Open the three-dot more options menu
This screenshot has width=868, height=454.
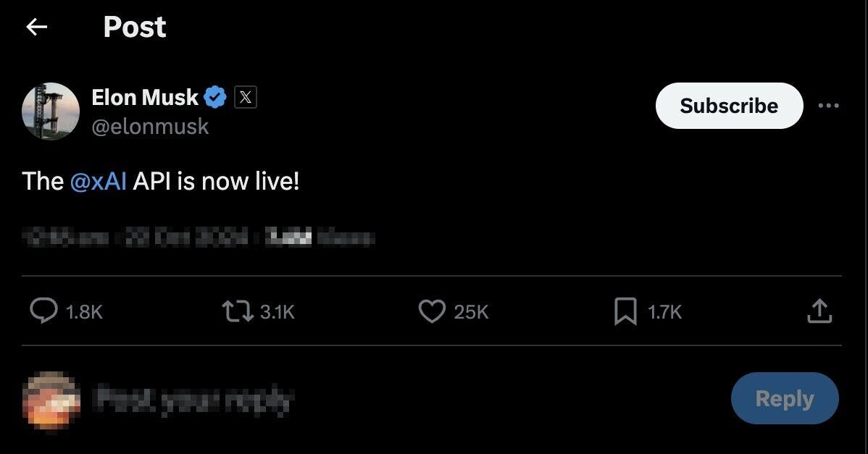828,106
